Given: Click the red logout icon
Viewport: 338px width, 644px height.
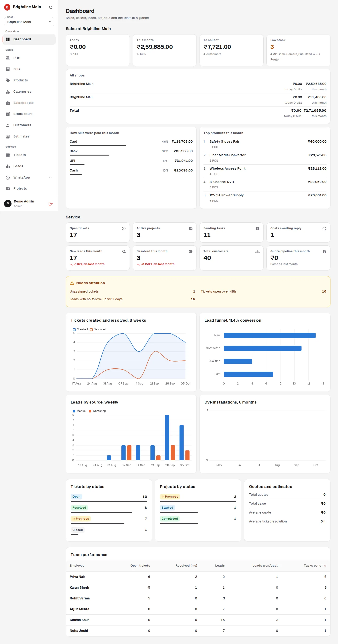Looking at the screenshot, I should point(50,204).
